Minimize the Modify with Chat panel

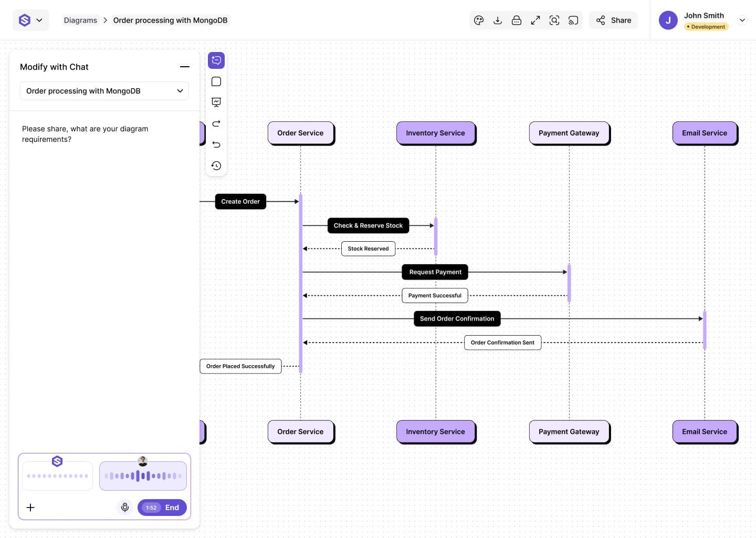click(184, 67)
